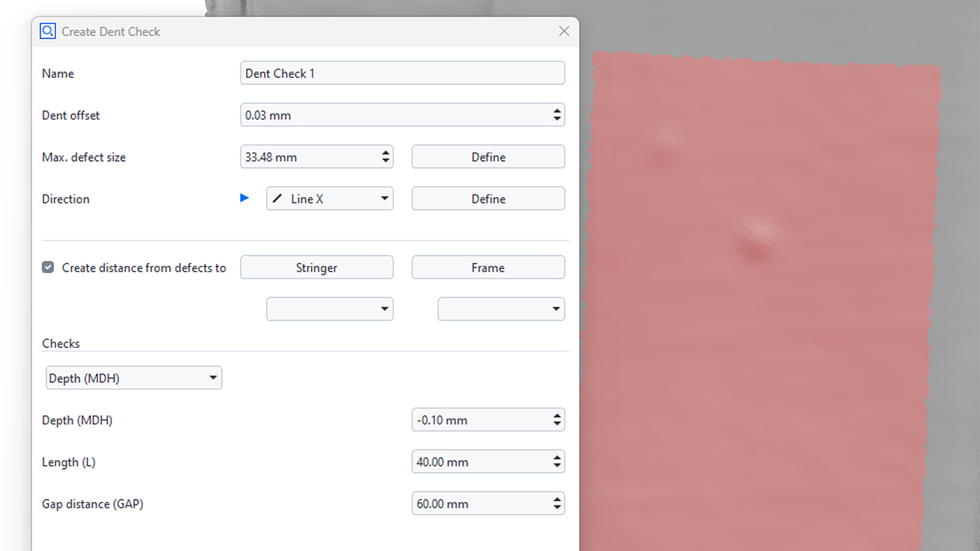Click the blue arrow icon next to Direction
The height and width of the screenshot is (551, 980).
pos(245,198)
